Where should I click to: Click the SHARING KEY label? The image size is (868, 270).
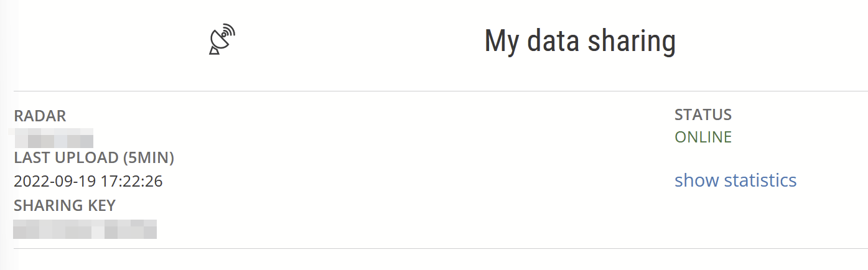click(x=65, y=205)
